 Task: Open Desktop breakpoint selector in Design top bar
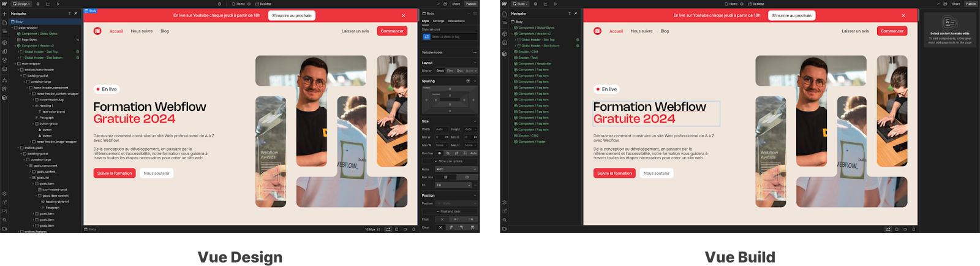click(265, 4)
